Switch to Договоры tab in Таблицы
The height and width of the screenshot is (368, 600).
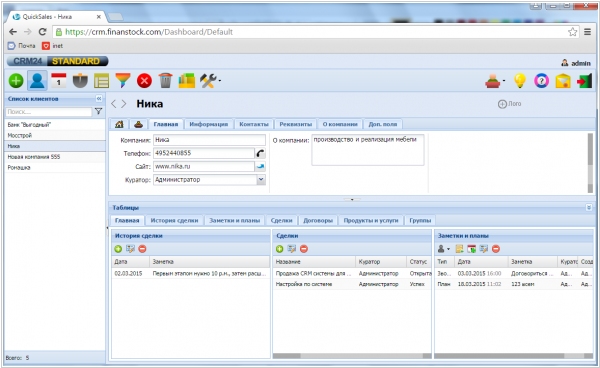[318, 220]
